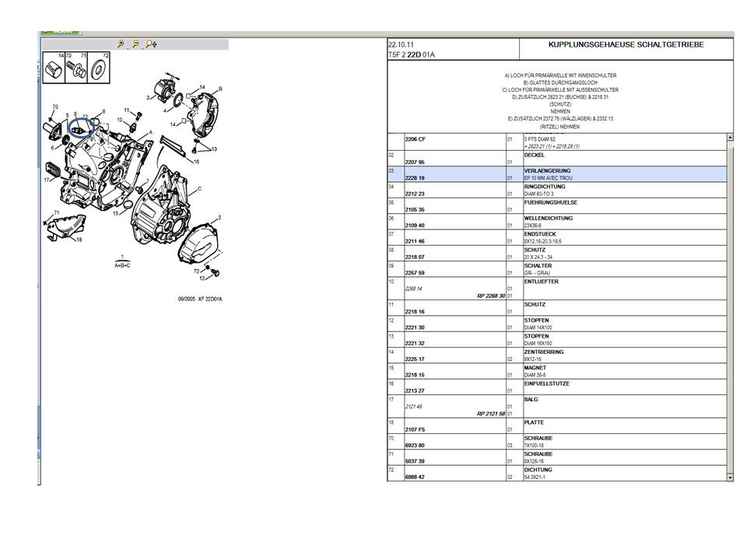This screenshot has height=560, width=747.
Task: Click the magnifier icon with four-way arrows
Action: point(150,44)
